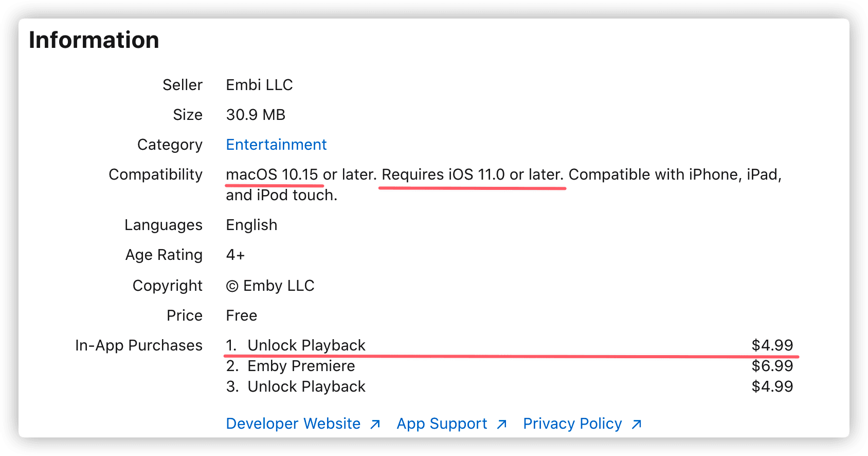Click the copyright symbol before Emby LLC
868x456 pixels.
tap(232, 286)
